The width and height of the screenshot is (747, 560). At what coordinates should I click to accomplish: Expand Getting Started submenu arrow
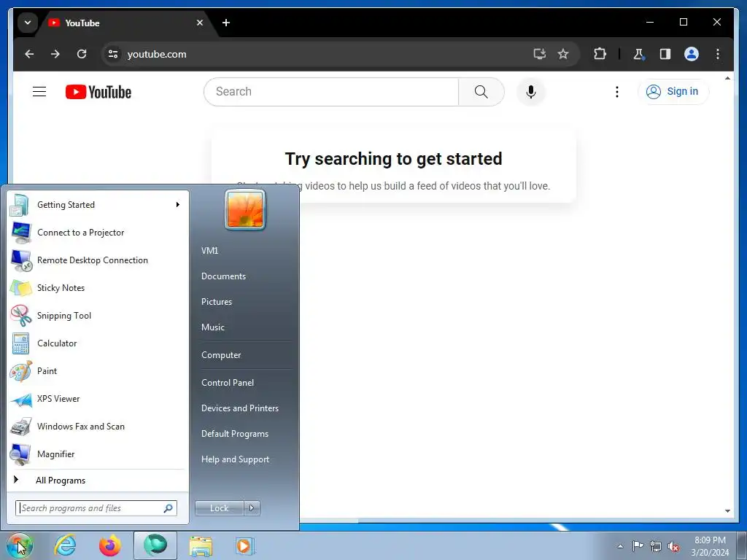click(178, 204)
